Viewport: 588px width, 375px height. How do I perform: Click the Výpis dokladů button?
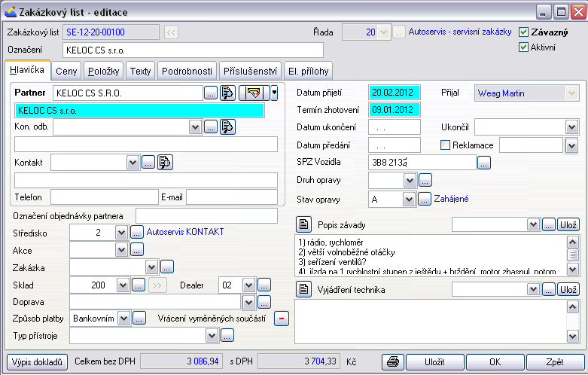click(x=38, y=362)
